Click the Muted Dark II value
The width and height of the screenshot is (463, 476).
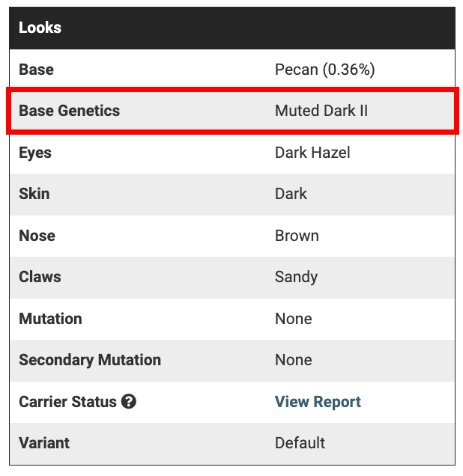coord(321,111)
